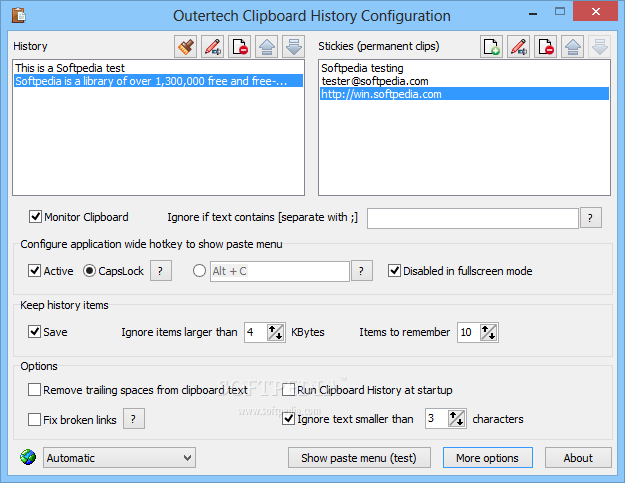625x483 pixels.
Task: Click the Ignore if text contains field
Action: pos(473,218)
